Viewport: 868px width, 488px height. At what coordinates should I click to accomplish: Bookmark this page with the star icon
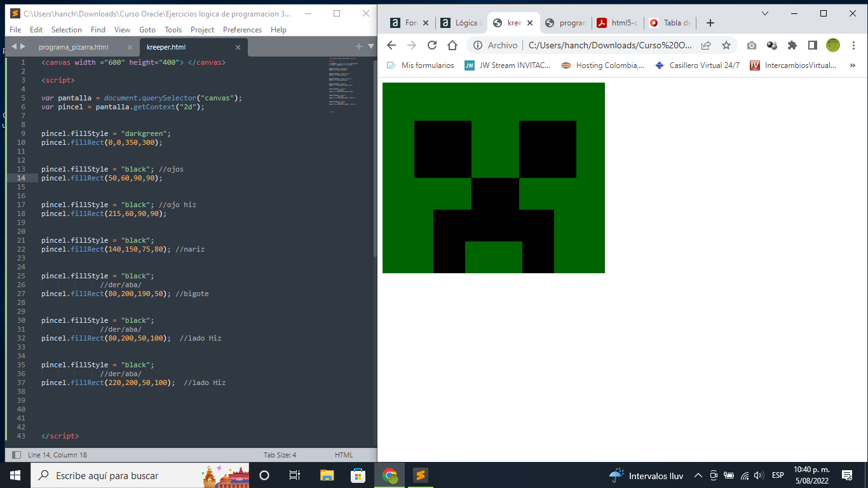coord(726,45)
